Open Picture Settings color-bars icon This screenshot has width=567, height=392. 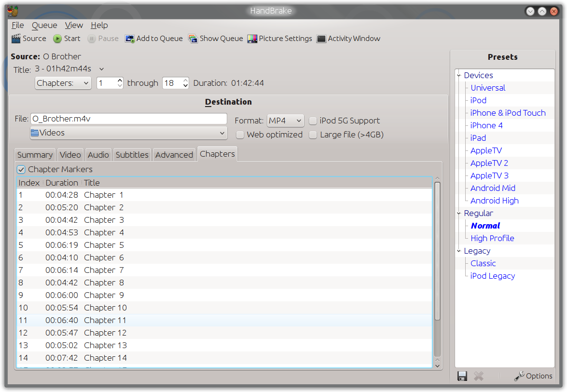pyautogui.click(x=252, y=39)
